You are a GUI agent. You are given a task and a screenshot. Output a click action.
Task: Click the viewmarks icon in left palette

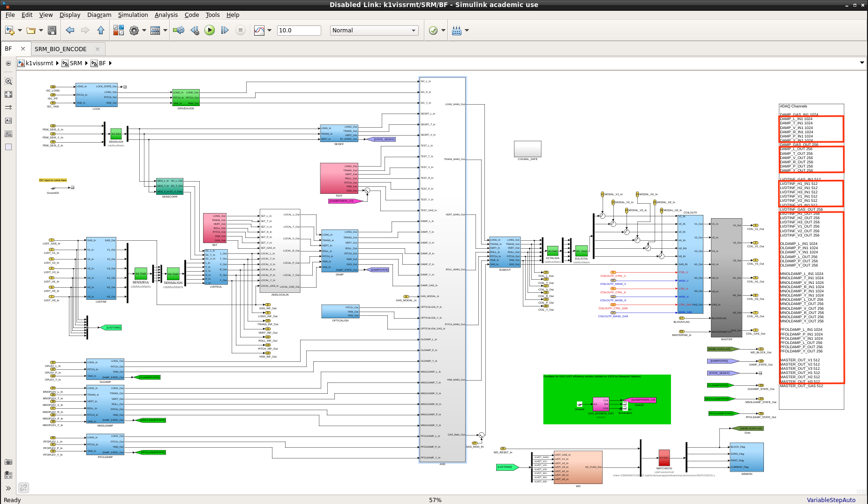click(8, 475)
